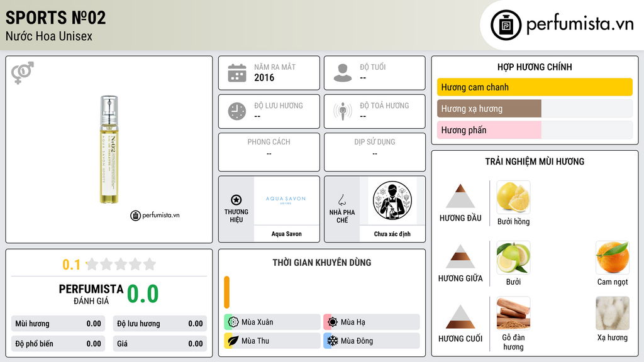Click the Hương giữa pyramid icon

pos(460,256)
